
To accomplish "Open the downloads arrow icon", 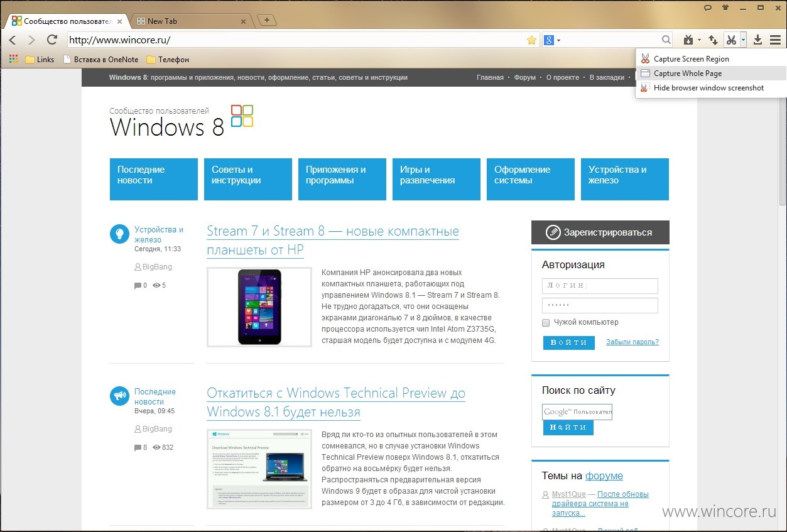I will 757,40.
